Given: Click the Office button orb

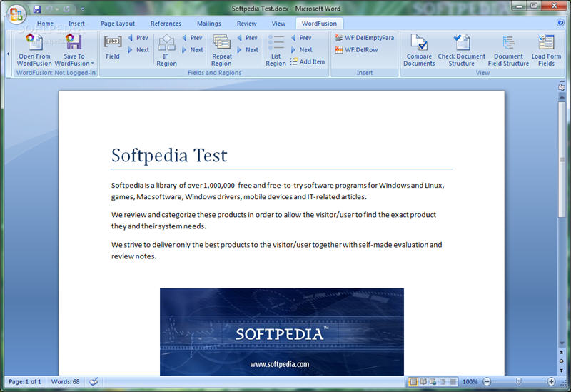Looking at the screenshot, I should pyautogui.click(x=16, y=14).
